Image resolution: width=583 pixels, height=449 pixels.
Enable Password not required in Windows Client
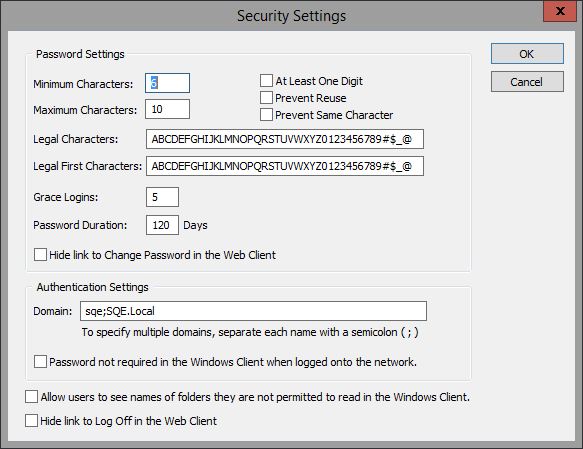tap(40, 362)
